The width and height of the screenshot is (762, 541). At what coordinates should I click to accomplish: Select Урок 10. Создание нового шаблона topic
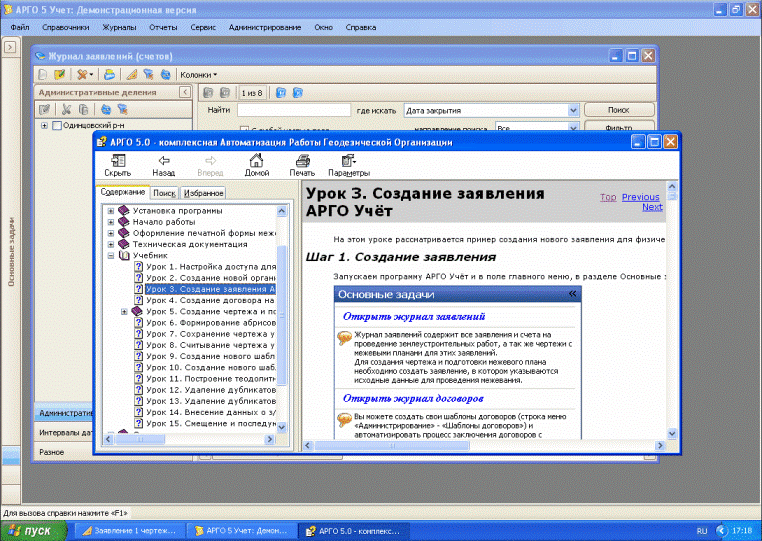[x=211, y=367]
